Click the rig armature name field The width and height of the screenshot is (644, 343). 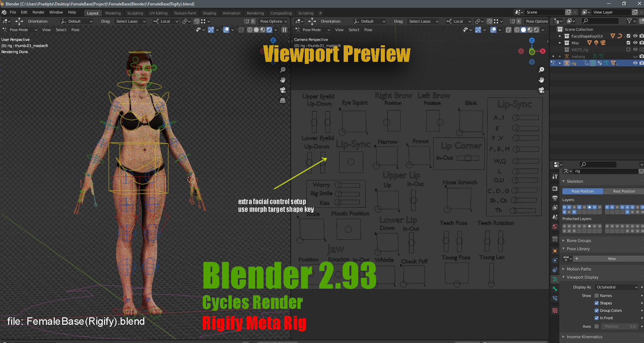point(605,171)
